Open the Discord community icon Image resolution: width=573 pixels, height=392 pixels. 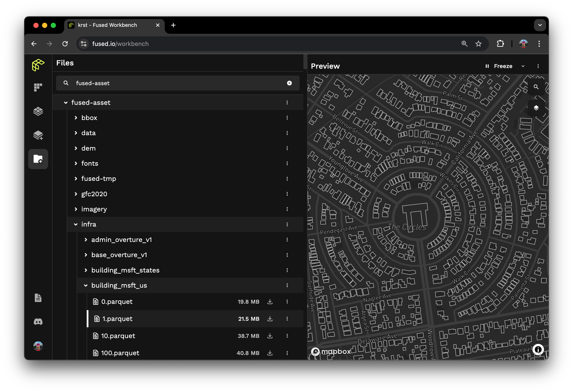click(38, 322)
